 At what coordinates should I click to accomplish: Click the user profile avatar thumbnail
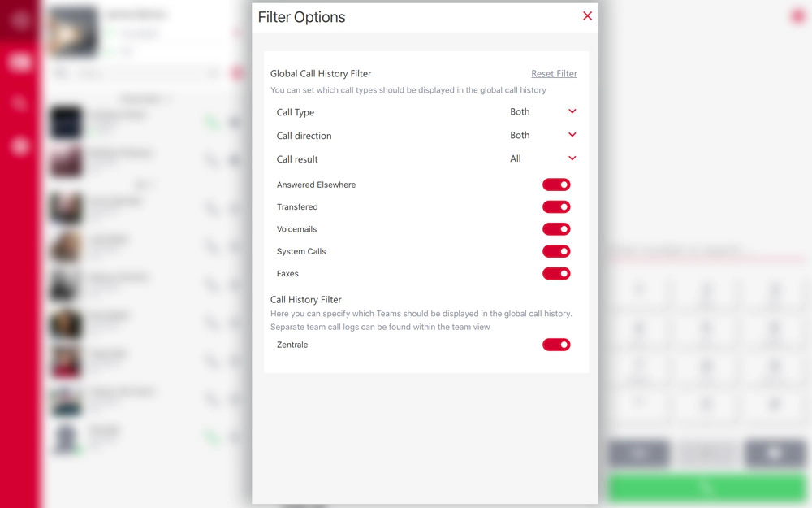tap(72, 33)
